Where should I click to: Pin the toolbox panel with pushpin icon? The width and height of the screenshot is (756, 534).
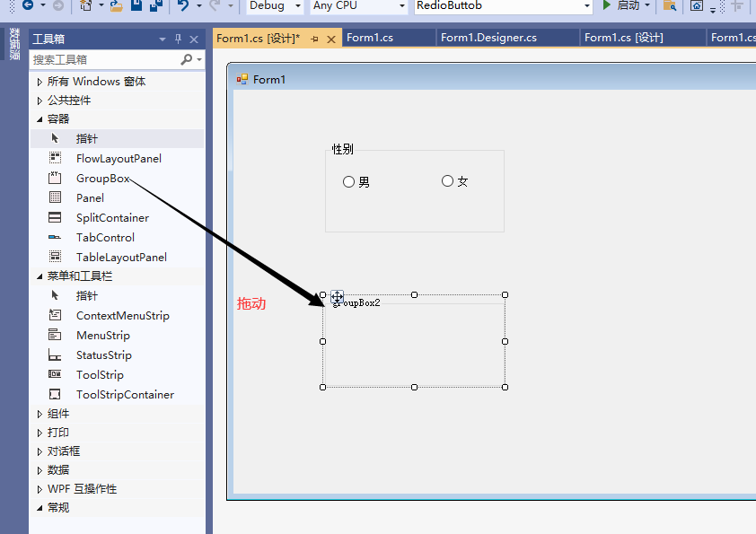178,39
